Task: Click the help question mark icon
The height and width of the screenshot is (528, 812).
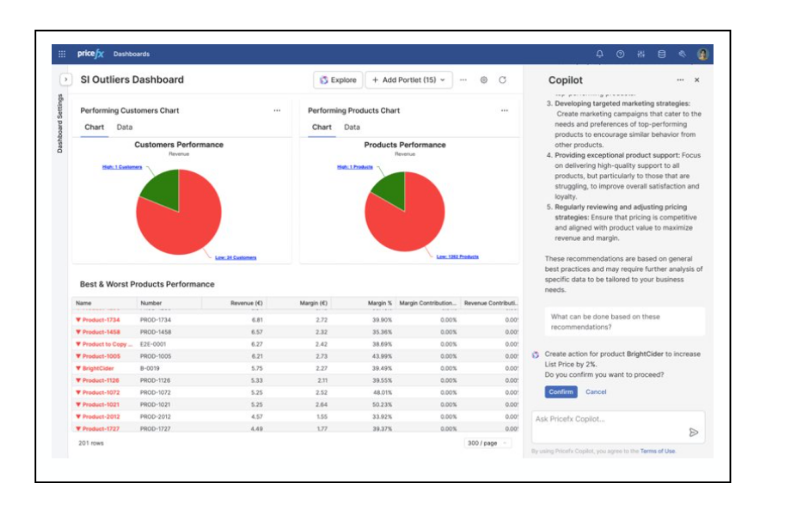Action: [x=620, y=54]
